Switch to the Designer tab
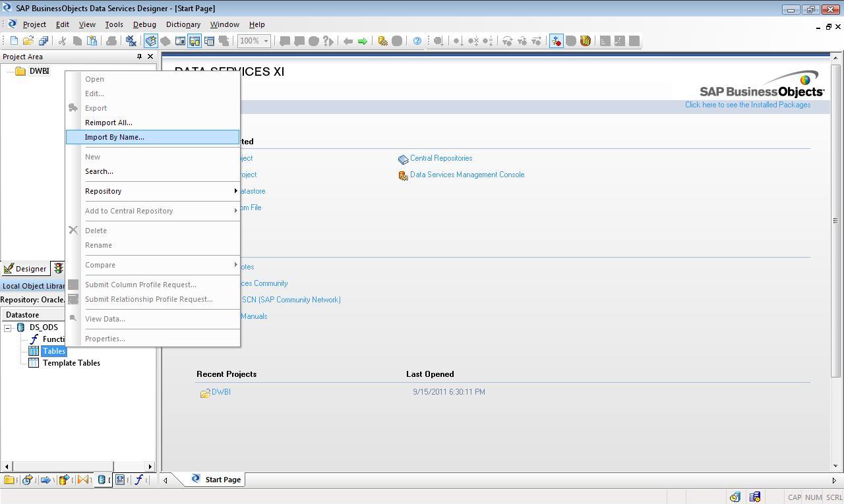 (24, 269)
